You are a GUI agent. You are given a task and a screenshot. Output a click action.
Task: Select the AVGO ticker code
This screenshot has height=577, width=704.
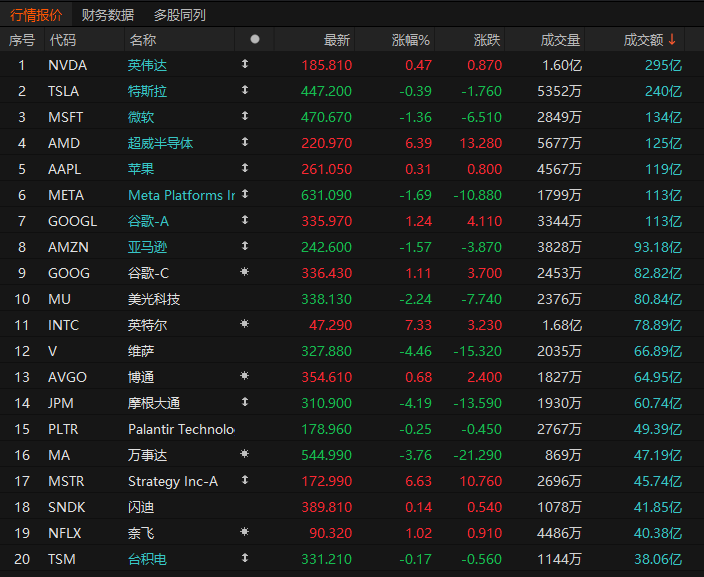point(67,378)
